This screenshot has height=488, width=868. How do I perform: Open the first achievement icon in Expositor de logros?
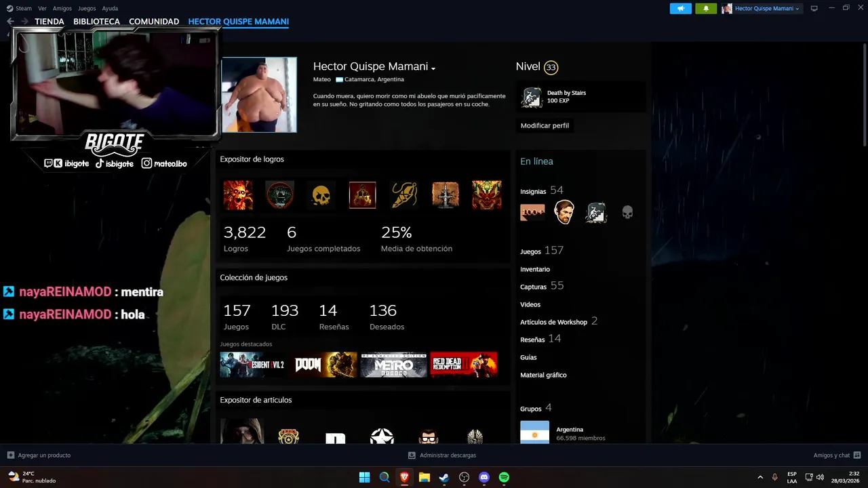238,195
